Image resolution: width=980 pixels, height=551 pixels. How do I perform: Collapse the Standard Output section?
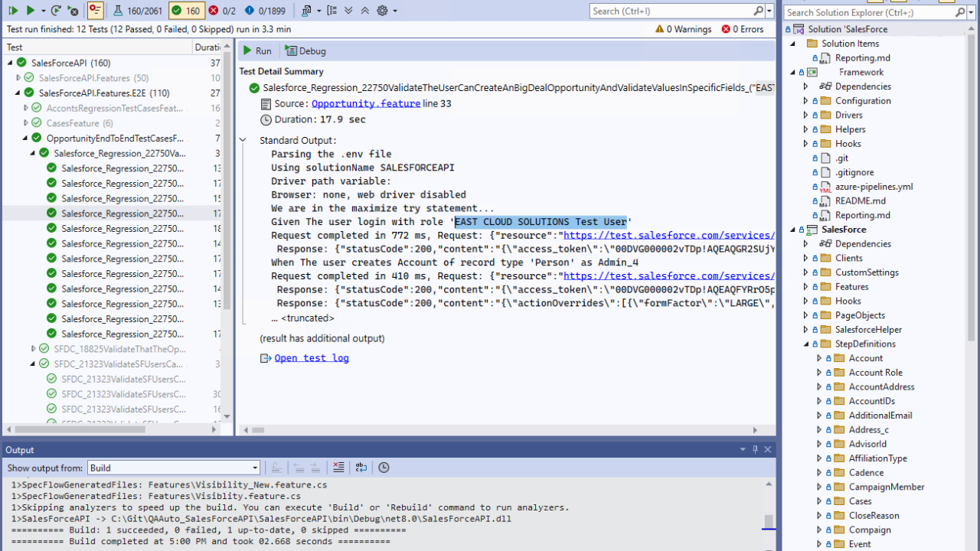[x=243, y=140]
